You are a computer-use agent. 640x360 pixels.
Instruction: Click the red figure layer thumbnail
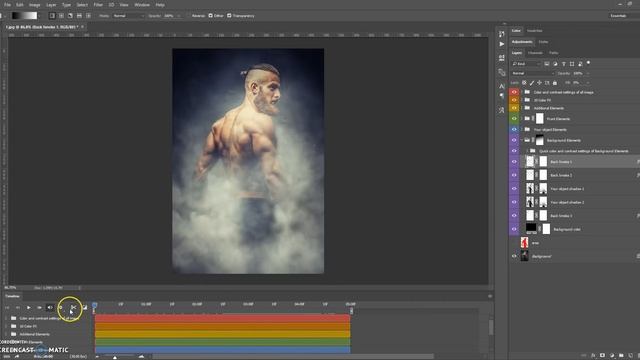pos(524,242)
